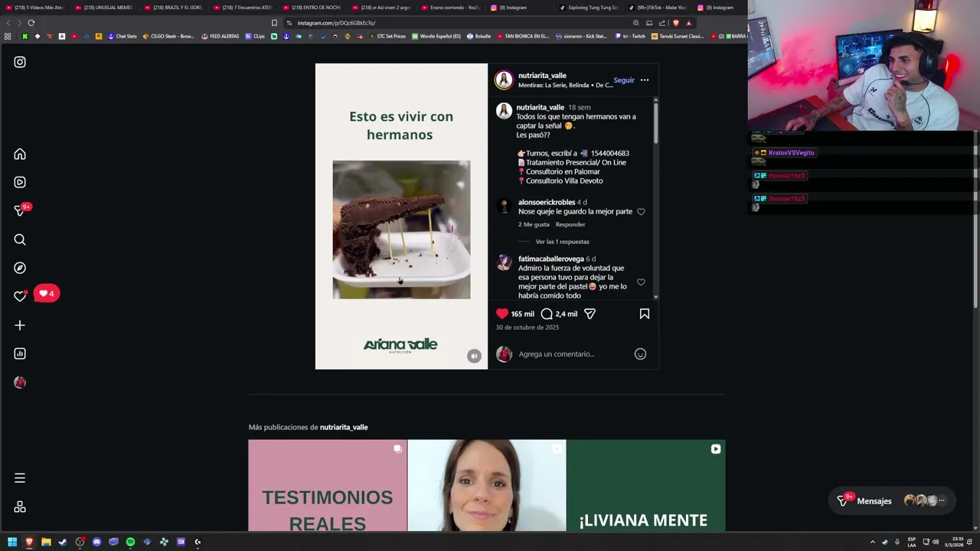
Task: Open Logitech G Hub taskbar icon
Action: 198,542
